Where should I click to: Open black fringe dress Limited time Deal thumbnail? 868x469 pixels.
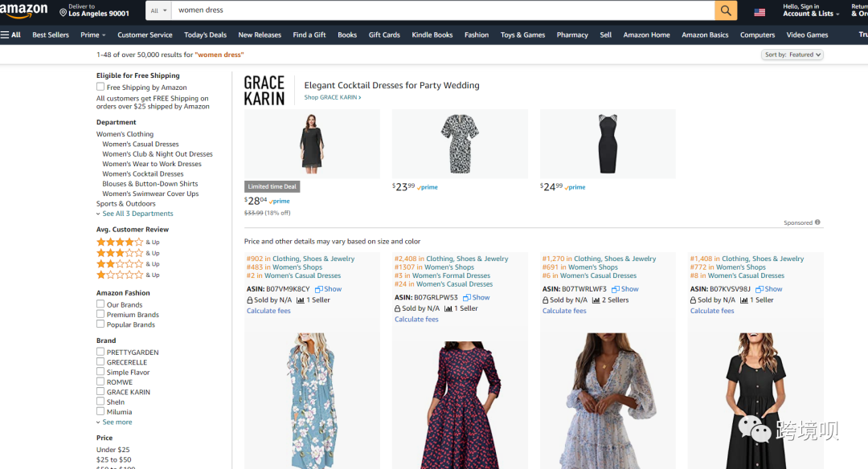tap(312, 144)
